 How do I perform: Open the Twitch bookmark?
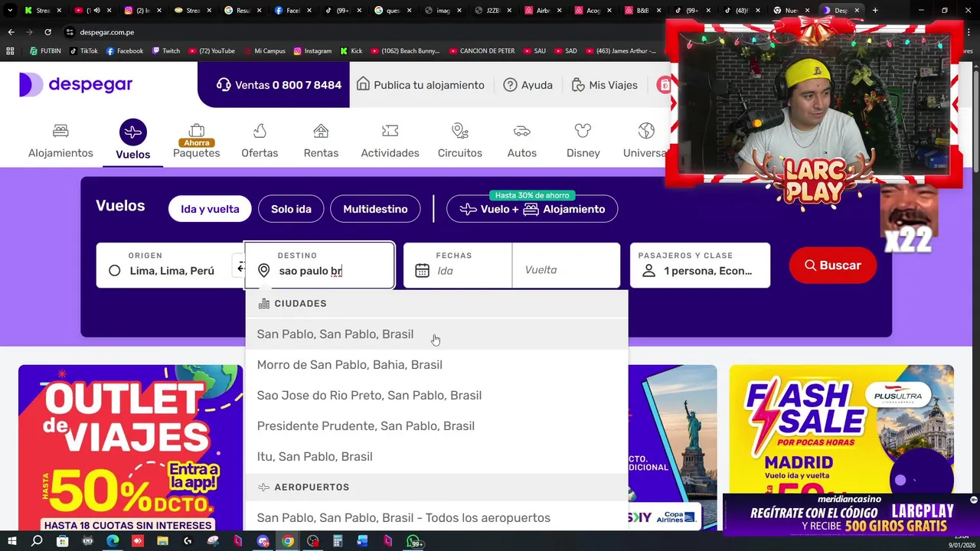click(x=165, y=51)
